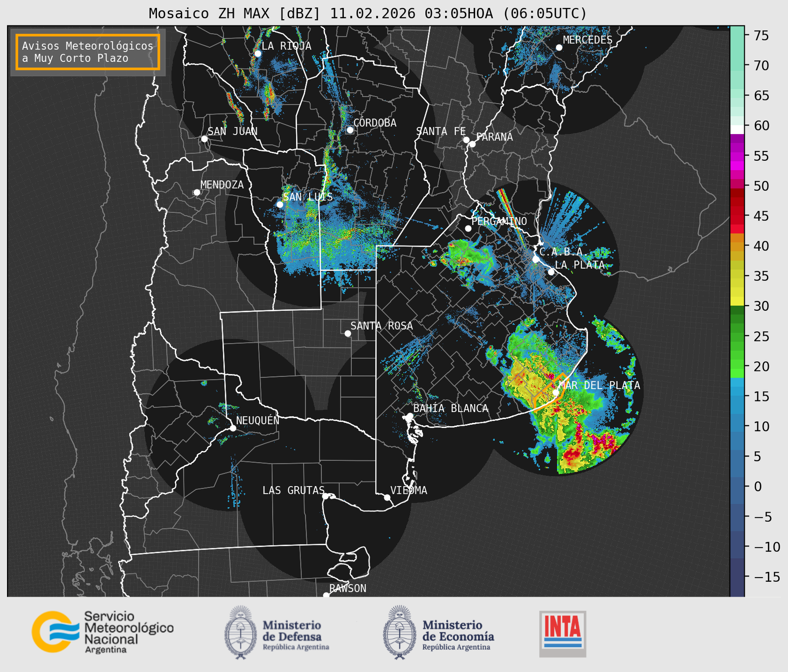Click the 15 value on the color scale

(x=761, y=396)
